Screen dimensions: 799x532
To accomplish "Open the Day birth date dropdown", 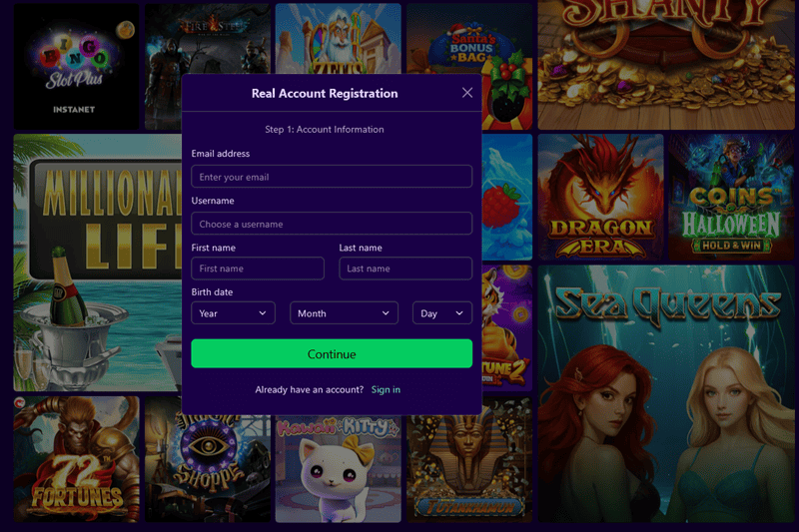I will (441, 313).
